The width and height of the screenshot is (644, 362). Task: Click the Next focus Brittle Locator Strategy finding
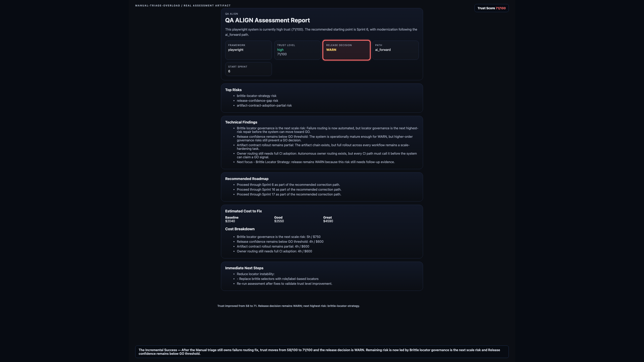tap(316, 162)
